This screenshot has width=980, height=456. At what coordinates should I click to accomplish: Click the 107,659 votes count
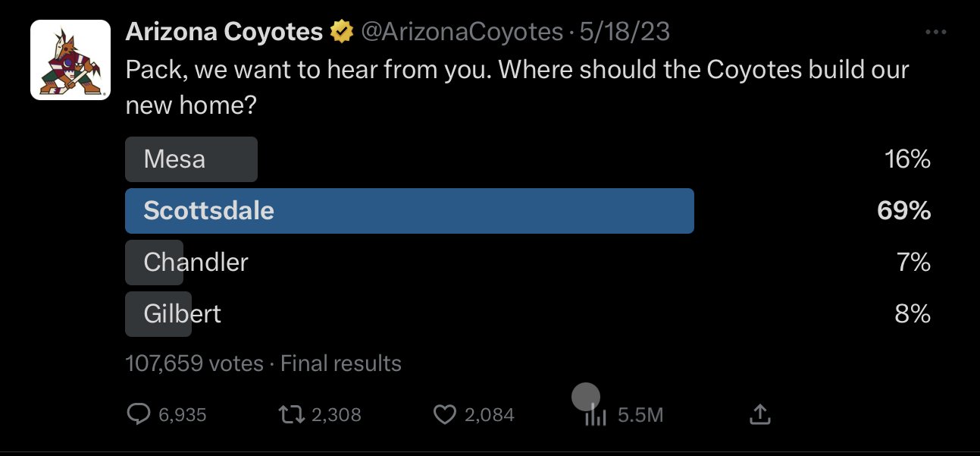(x=194, y=363)
